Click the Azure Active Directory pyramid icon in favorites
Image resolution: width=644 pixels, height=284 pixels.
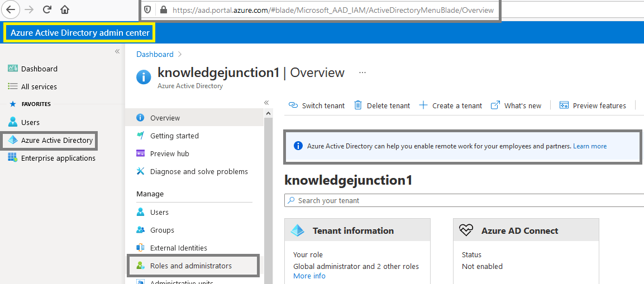point(13,140)
